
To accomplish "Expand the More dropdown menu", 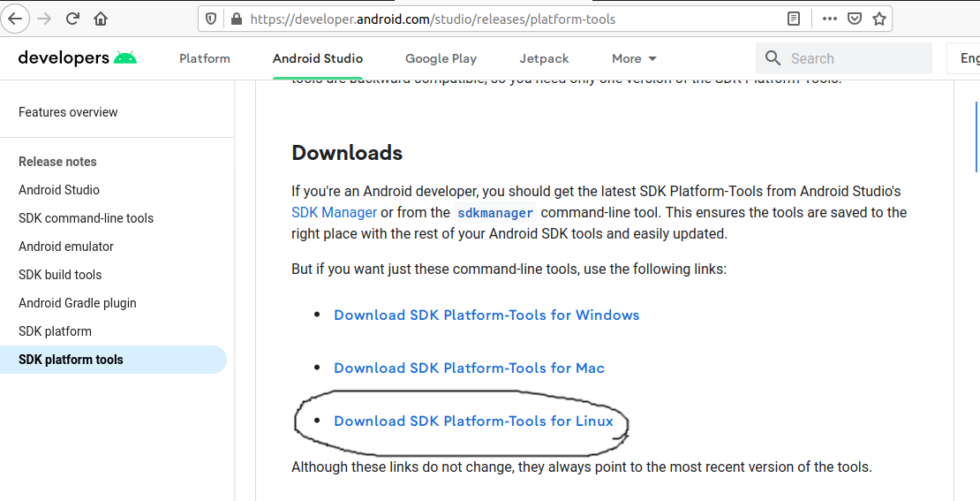I will point(635,58).
